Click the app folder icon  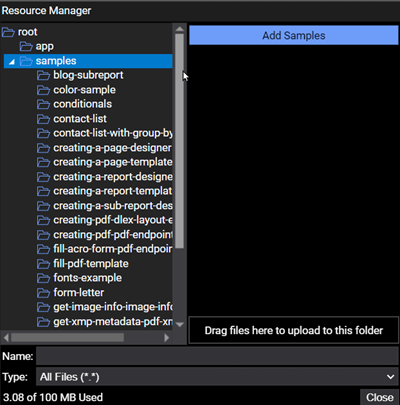pos(26,46)
